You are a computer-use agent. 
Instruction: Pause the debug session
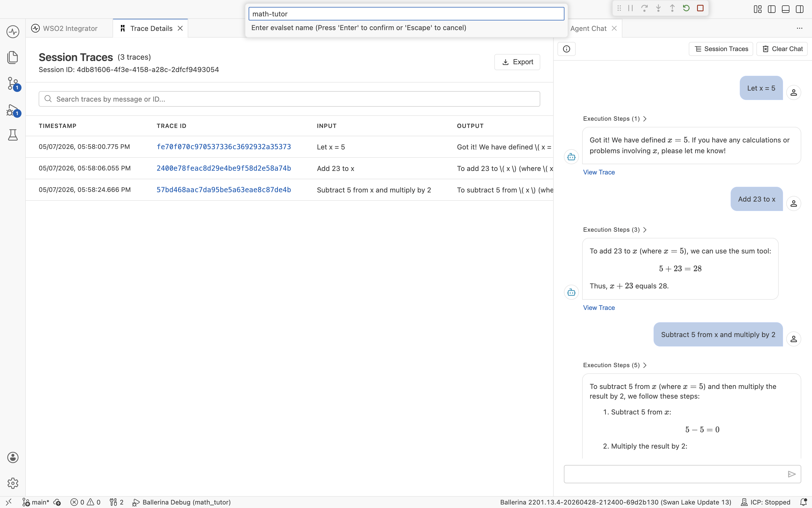[630, 8]
